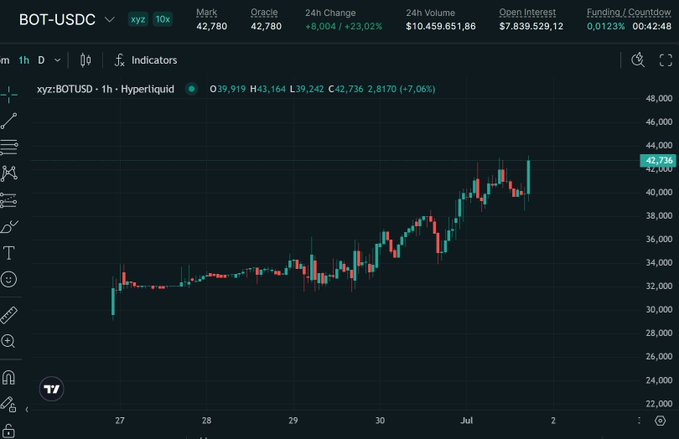Click the Oracle price label
679x439 pixels.
click(264, 13)
